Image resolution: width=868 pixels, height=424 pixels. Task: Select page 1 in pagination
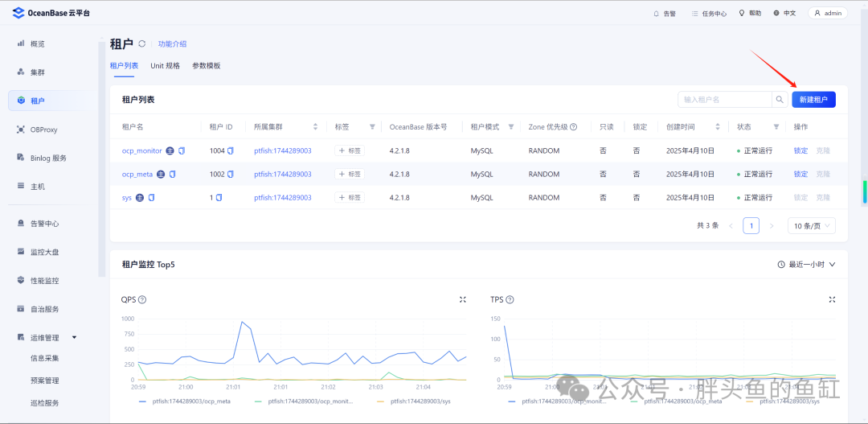[x=751, y=225]
